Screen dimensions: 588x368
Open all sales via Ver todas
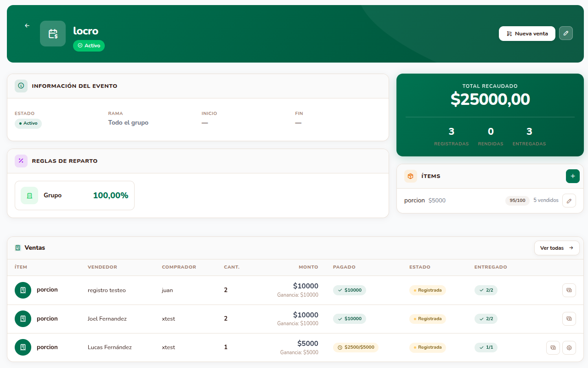[x=557, y=248]
